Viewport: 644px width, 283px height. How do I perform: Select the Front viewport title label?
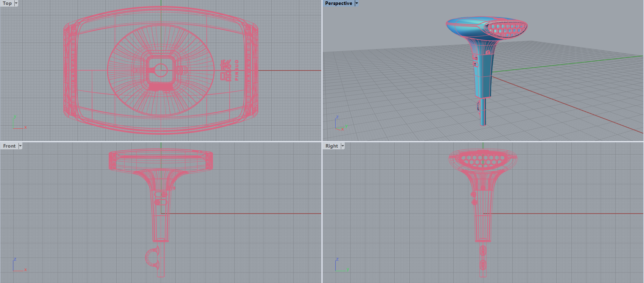[x=9, y=146]
